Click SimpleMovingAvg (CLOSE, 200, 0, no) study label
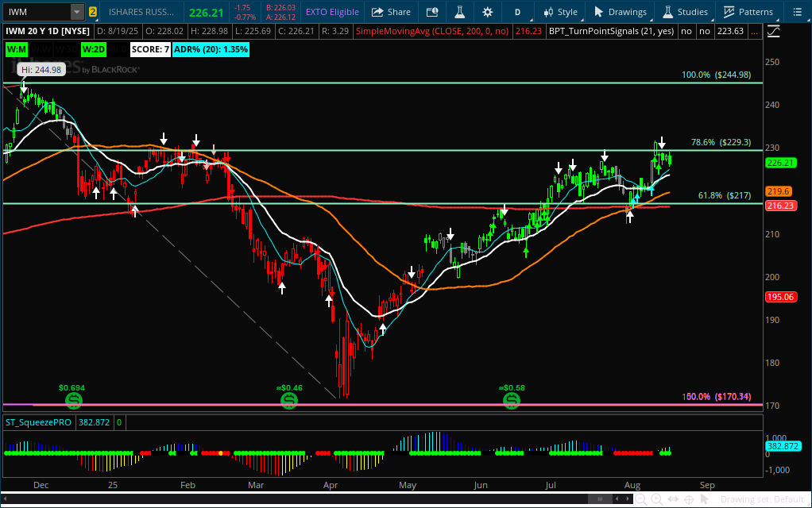The width and height of the screenshot is (812, 508). tap(432, 31)
